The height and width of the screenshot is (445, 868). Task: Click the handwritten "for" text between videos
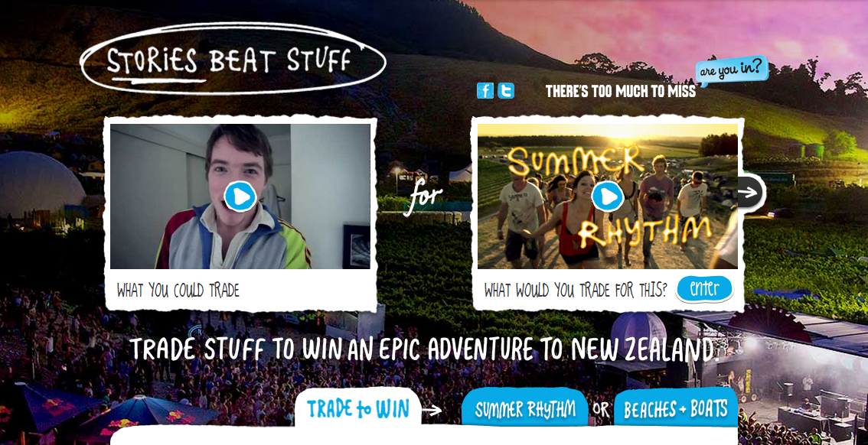pos(423,197)
